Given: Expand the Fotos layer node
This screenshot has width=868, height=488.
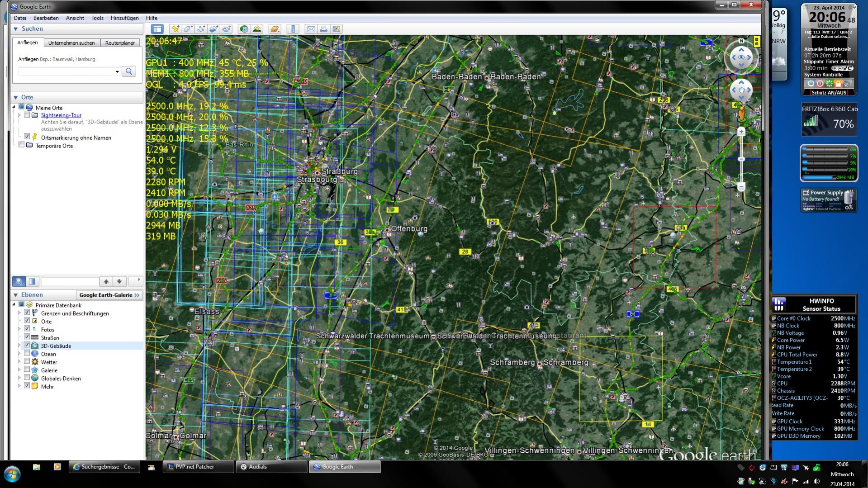Looking at the screenshot, I should (x=19, y=329).
